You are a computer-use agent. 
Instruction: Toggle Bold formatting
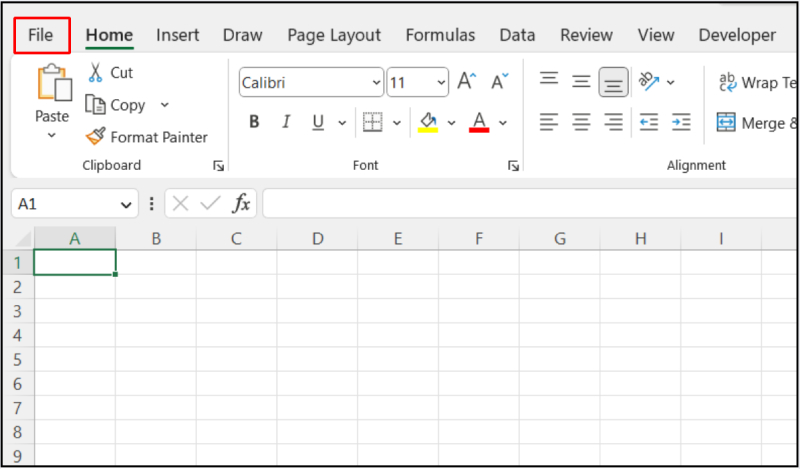pyautogui.click(x=254, y=122)
